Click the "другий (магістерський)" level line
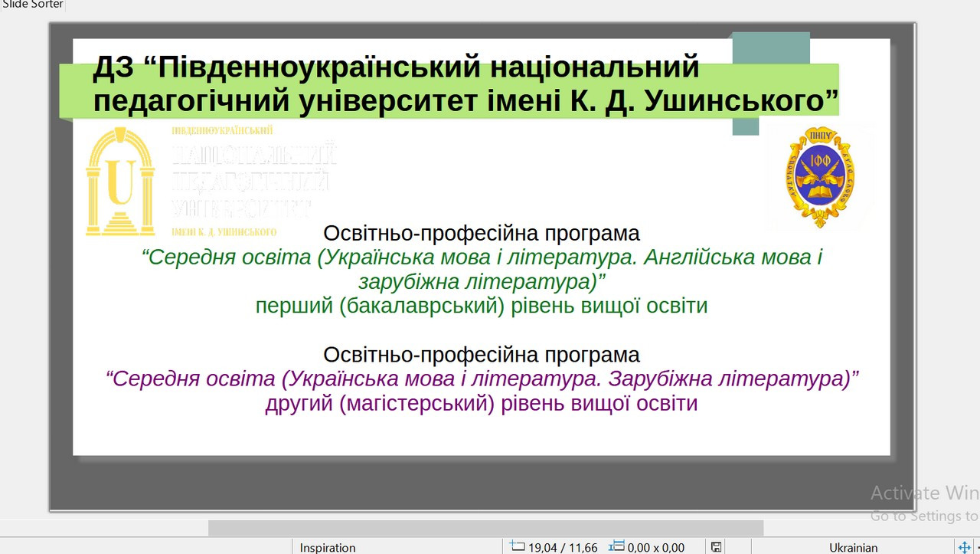 click(x=481, y=403)
